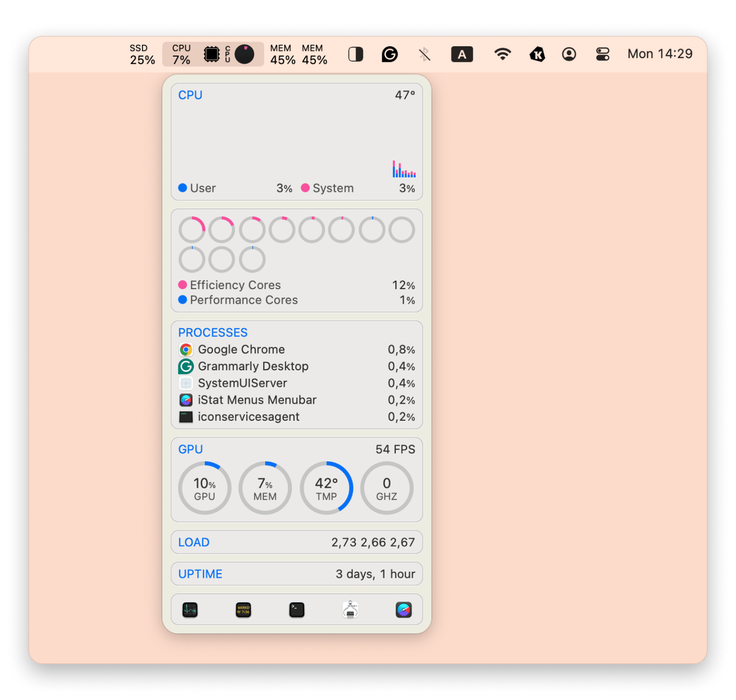Open Terminal from the panel shortcuts
The width and height of the screenshot is (736, 700).
[296, 610]
